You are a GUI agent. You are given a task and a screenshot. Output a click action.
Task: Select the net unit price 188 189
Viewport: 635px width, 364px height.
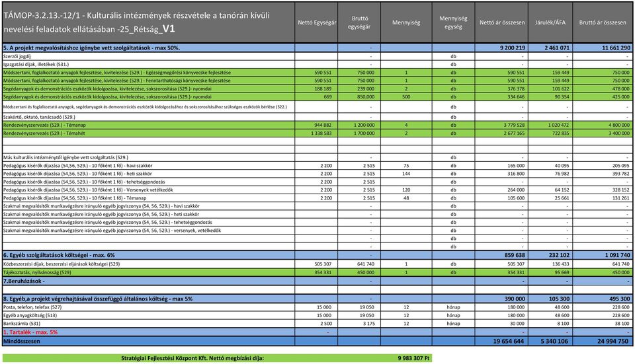(x=323, y=89)
